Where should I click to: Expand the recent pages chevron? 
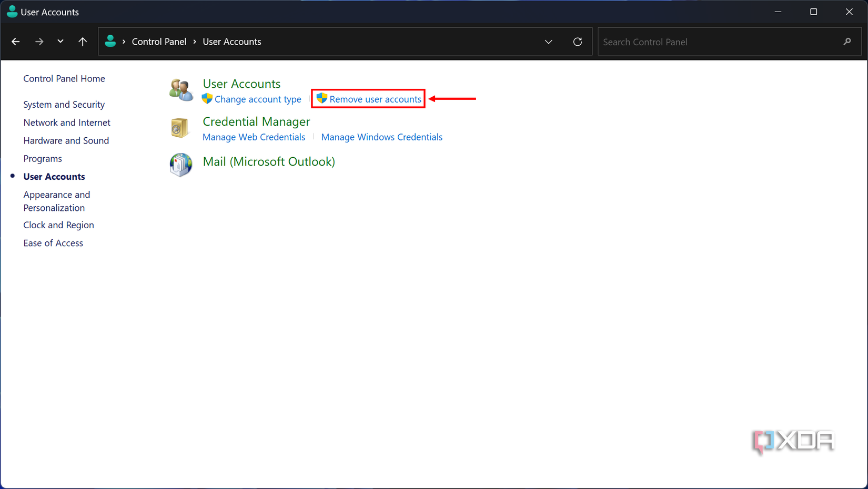60,42
